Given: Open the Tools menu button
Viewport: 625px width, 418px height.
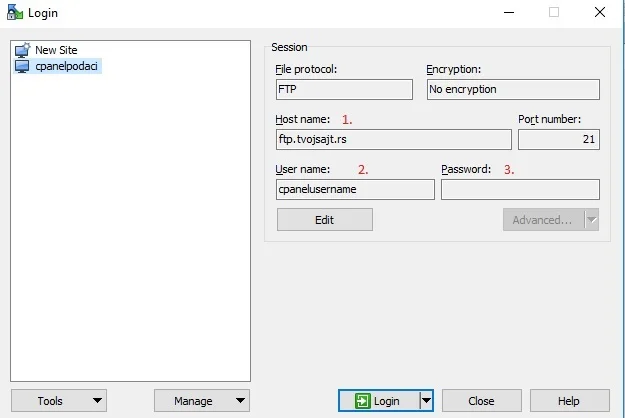Looking at the screenshot, I should [59, 400].
